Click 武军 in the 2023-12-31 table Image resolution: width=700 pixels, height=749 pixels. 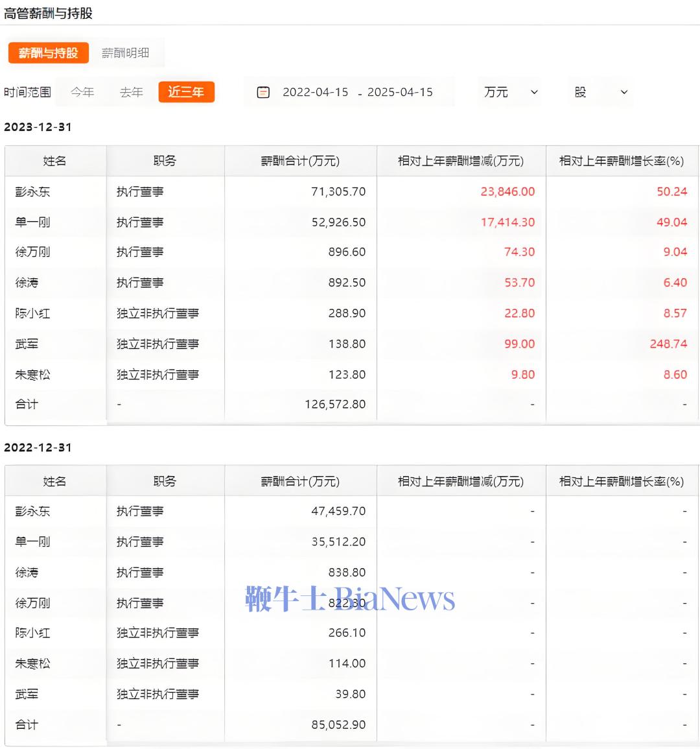27,344
